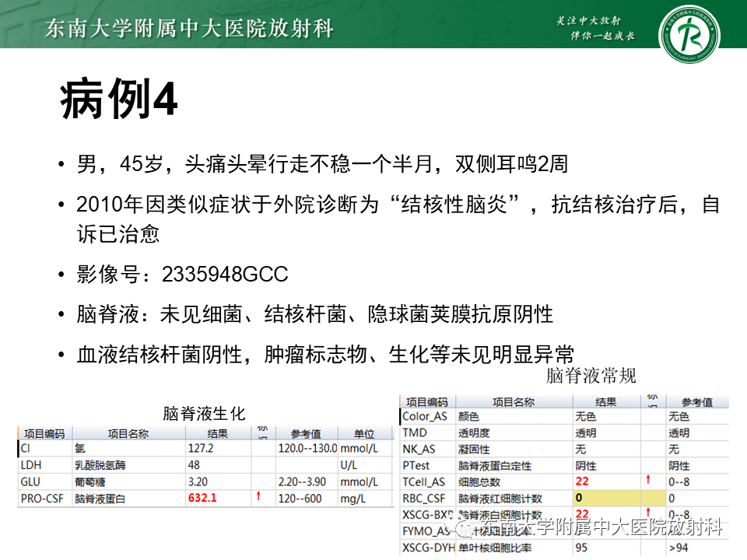Select the PRO-CSF row code
The image size is (747, 560).
coord(42,499)
